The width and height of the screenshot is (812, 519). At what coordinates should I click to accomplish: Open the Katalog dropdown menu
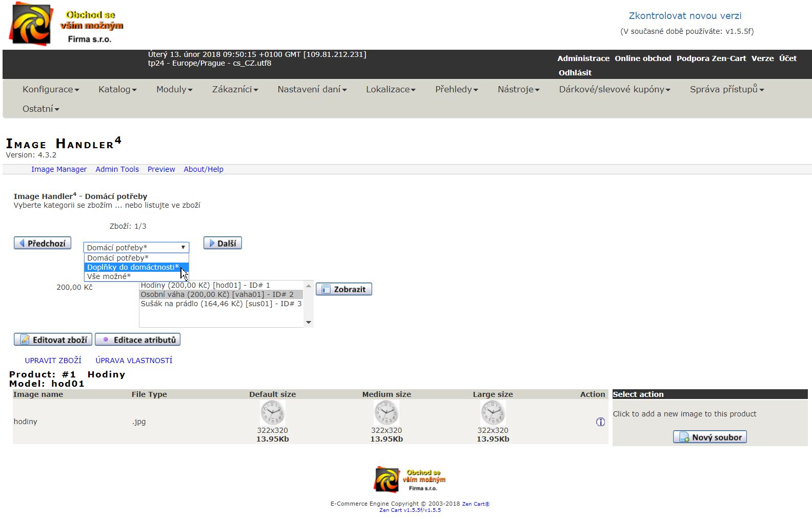point(117,89)
